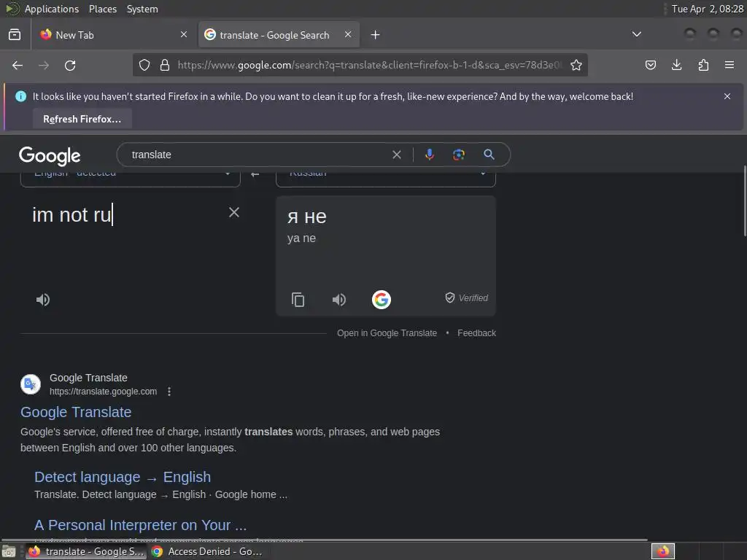Open the Places menu
747x560 pixels.
pyautogui.click(x=103, y=9)
